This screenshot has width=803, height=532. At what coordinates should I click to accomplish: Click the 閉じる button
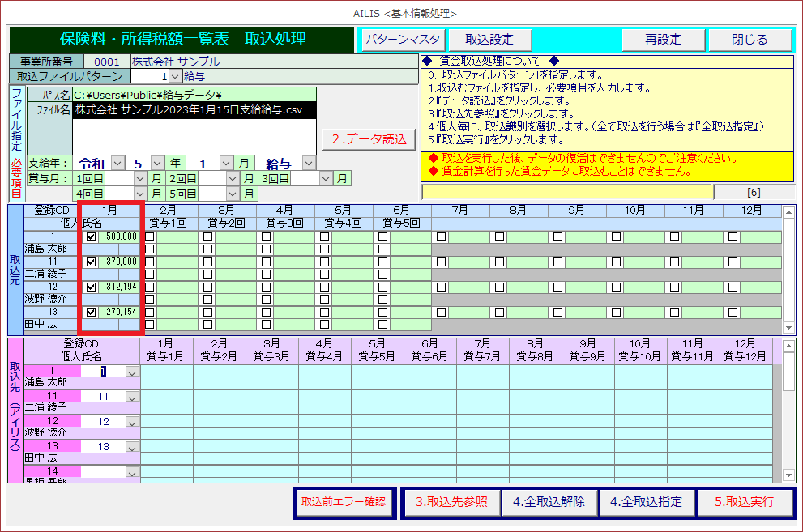pyautogui.click(x=749, y=40)
